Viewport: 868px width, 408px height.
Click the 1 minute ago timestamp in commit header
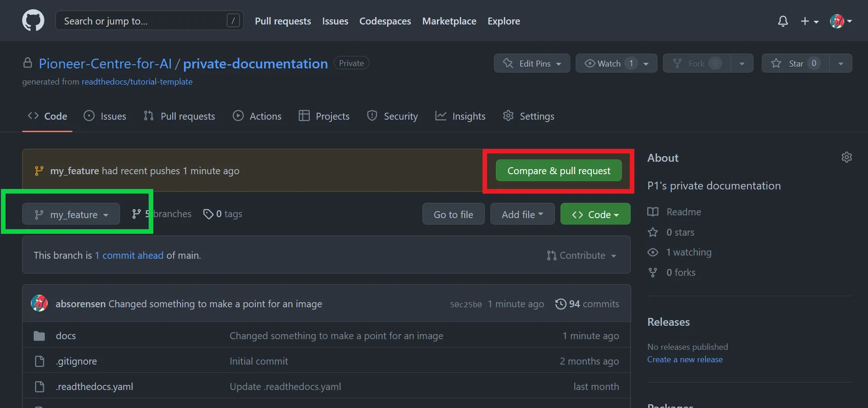[516, 304]
